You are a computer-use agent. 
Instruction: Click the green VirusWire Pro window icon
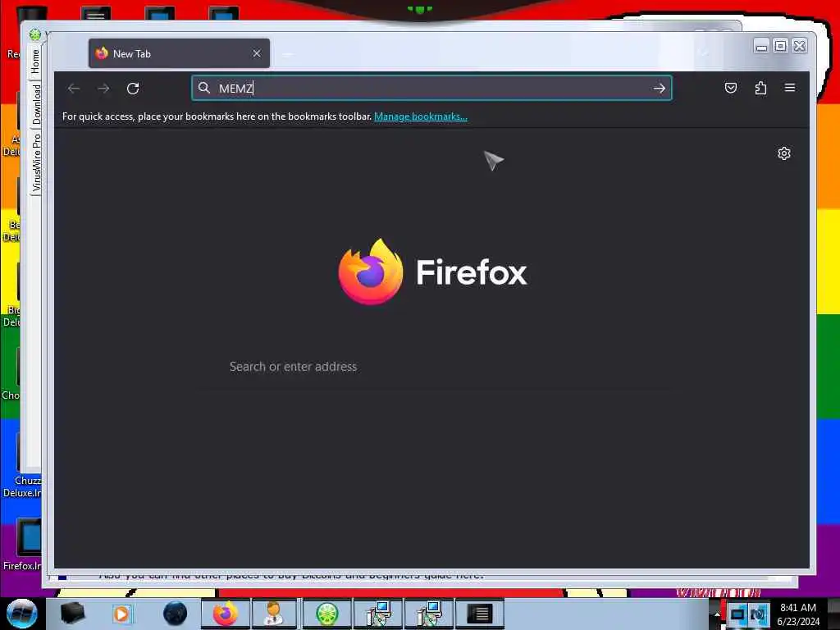(x=34, y=34)
